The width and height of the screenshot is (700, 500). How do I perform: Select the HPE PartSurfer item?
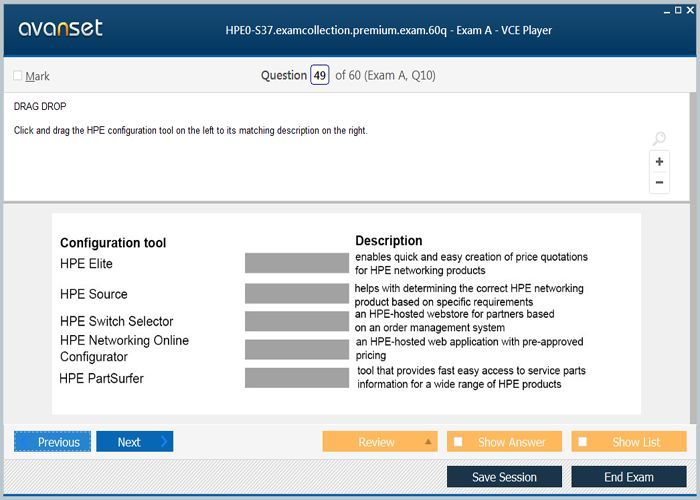[101, 378]
